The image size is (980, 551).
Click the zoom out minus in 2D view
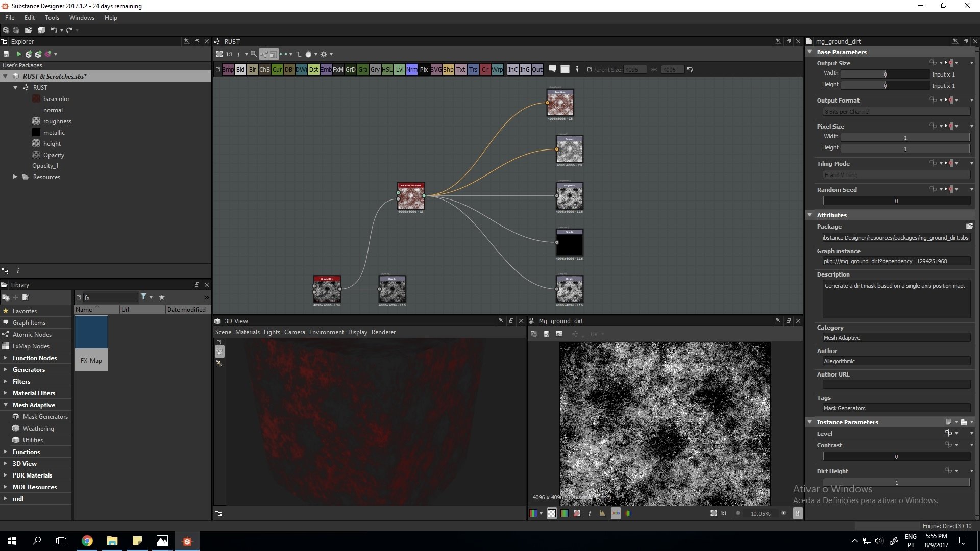pos(738,513)
